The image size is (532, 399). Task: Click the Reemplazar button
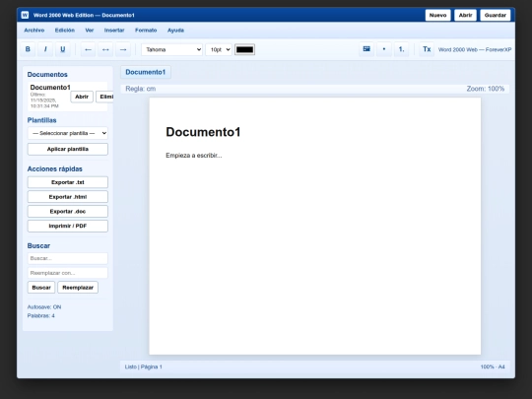coord(78,288)
